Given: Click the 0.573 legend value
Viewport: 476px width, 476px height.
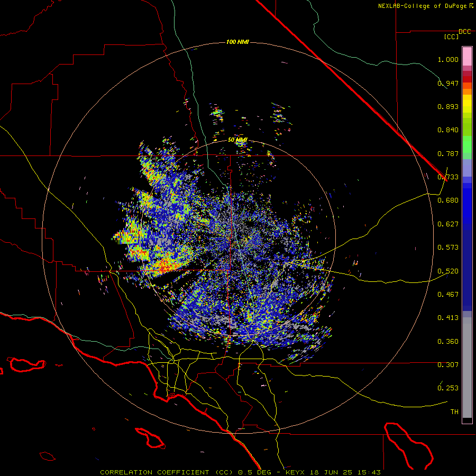Looking at the screenshot, I should 448,248.
